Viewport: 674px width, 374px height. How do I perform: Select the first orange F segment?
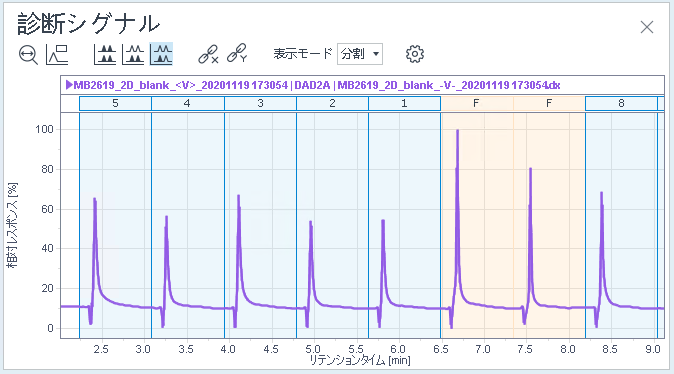coord(477,103)
